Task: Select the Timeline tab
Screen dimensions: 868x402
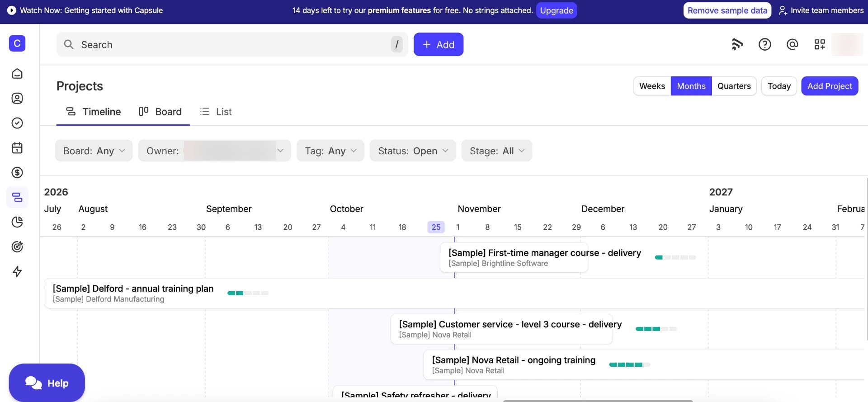Action: pos(94,112)
